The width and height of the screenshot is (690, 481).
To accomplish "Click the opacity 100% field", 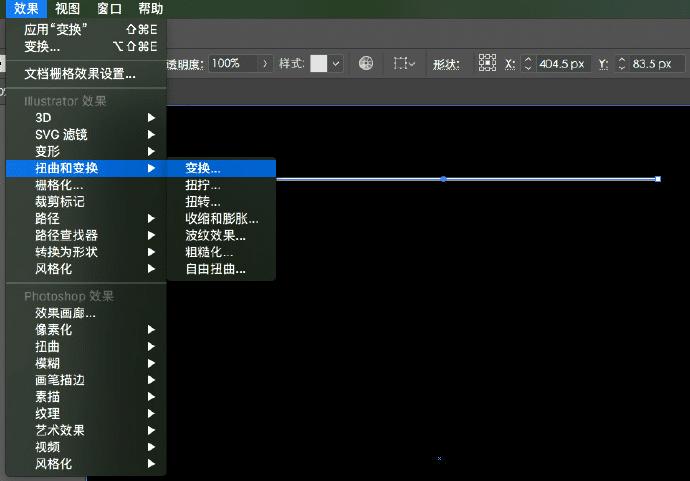I will [x=232, y=64].
